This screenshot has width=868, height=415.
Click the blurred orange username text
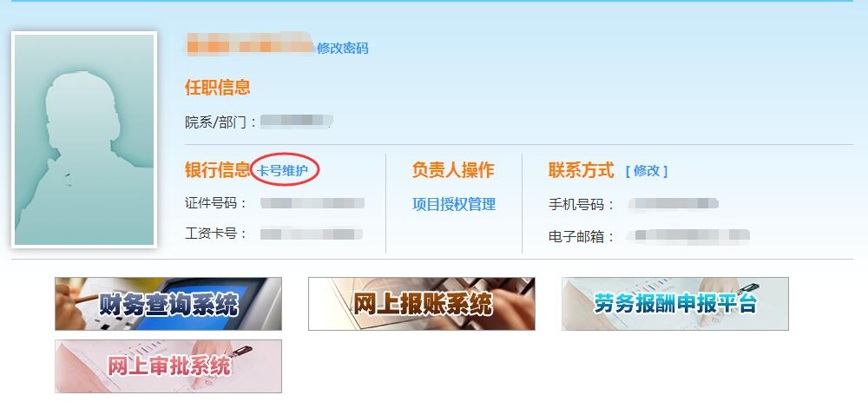coord(250,44)
